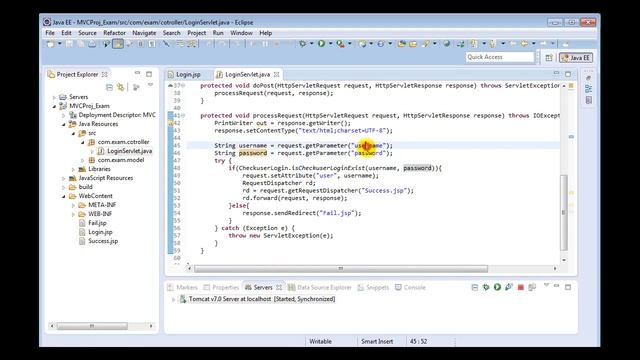The width and height of the screenshot is (640, 360).
Task: Click the green Run toolbar button
Action: pyautogui.click(x=322, y=44)
